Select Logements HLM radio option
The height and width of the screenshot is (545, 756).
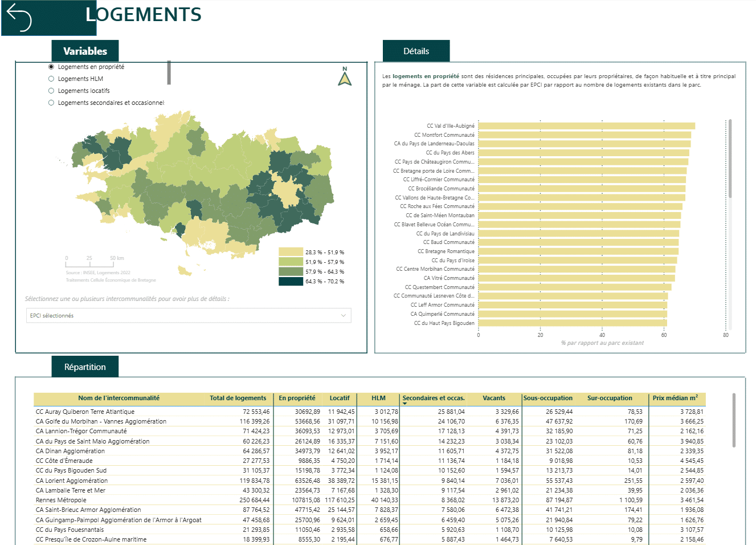click(x=51, y=79)
